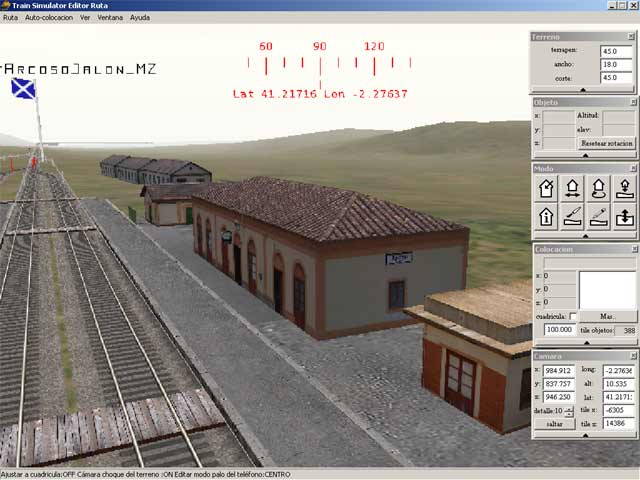
Task: Adjust the detalle spinner arrows
Action: click(569, 411)
